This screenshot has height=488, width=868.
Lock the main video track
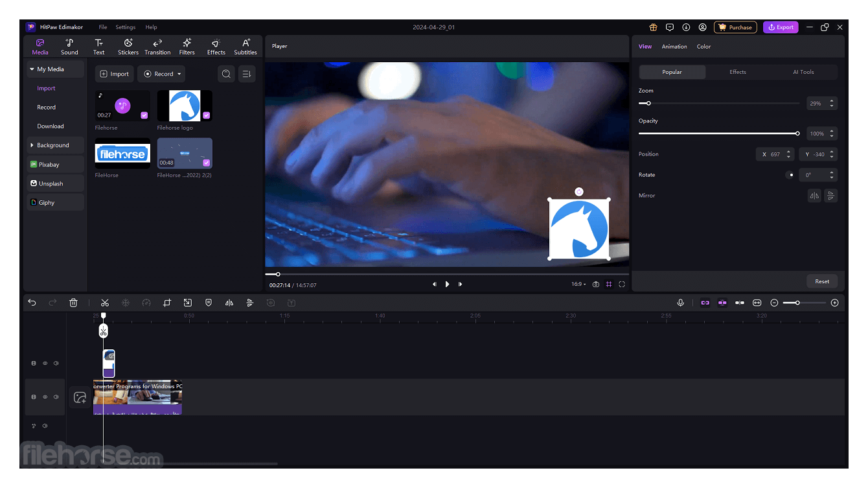click(x=34, y=397)
